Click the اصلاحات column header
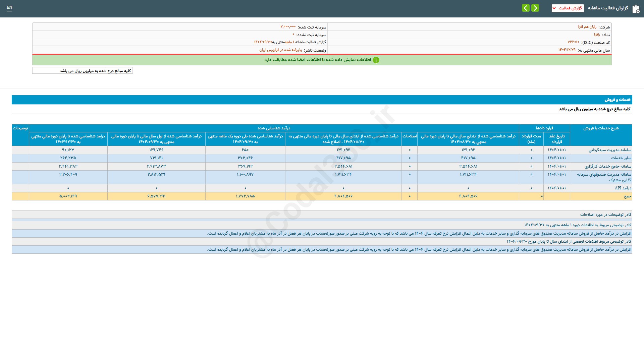This screenshot has height=362, width=644. (409, 136)
